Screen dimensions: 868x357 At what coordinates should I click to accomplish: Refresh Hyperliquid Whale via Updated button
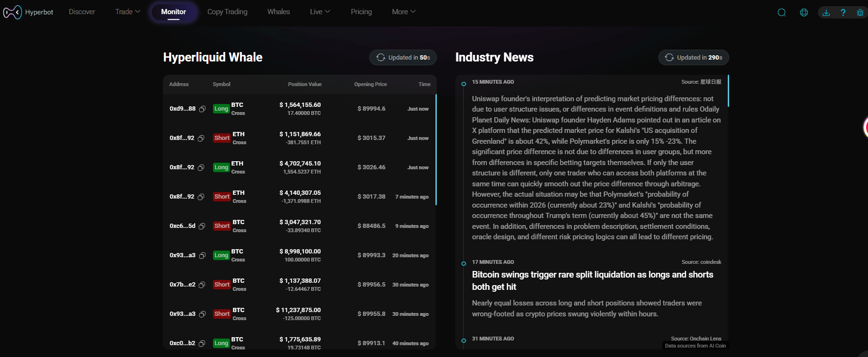(x=403, y=57)
